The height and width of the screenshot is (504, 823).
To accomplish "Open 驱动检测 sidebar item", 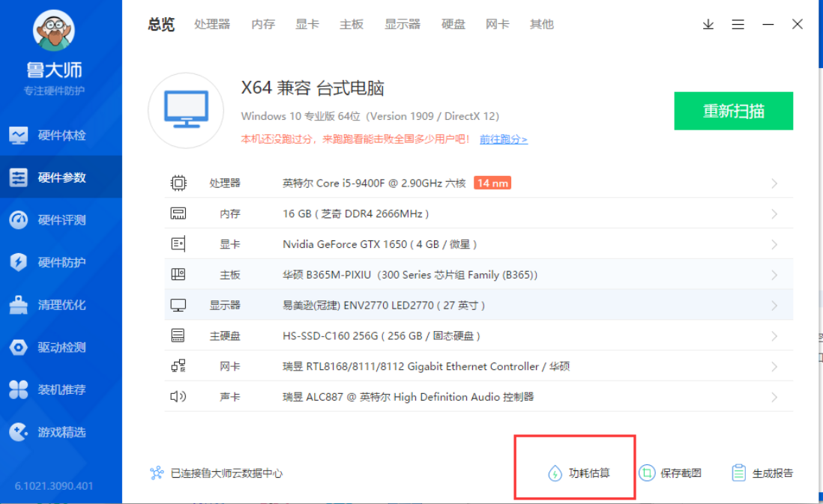I will (61, 347).
